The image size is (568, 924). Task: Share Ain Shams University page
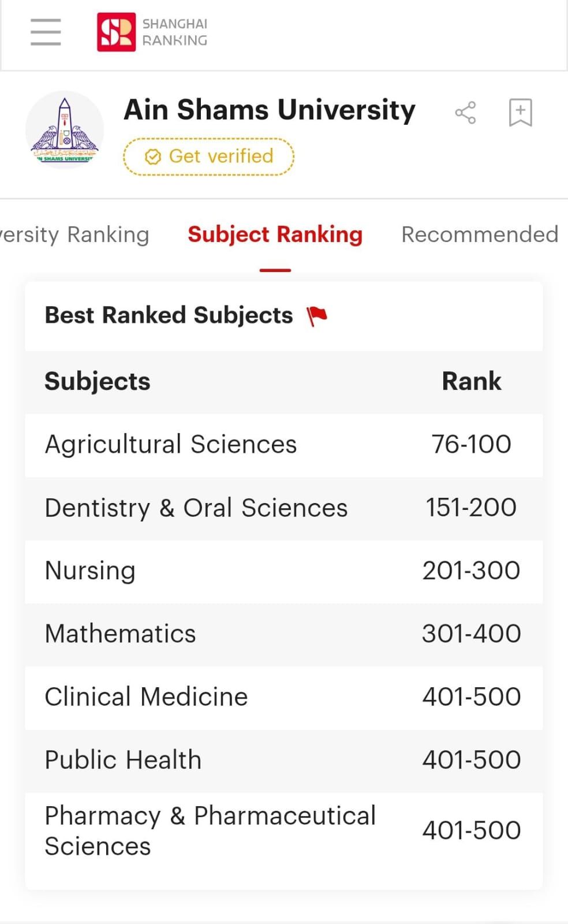(x=465, y=113)
